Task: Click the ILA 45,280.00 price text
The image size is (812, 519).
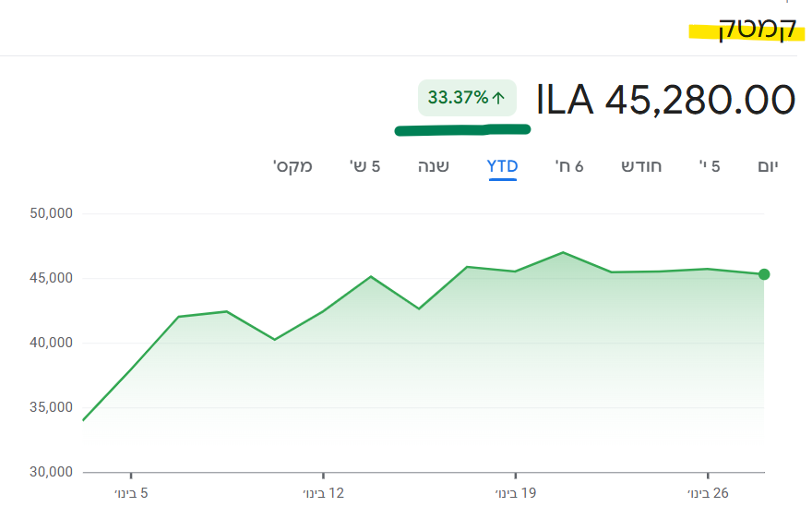Action: point(665,100)
